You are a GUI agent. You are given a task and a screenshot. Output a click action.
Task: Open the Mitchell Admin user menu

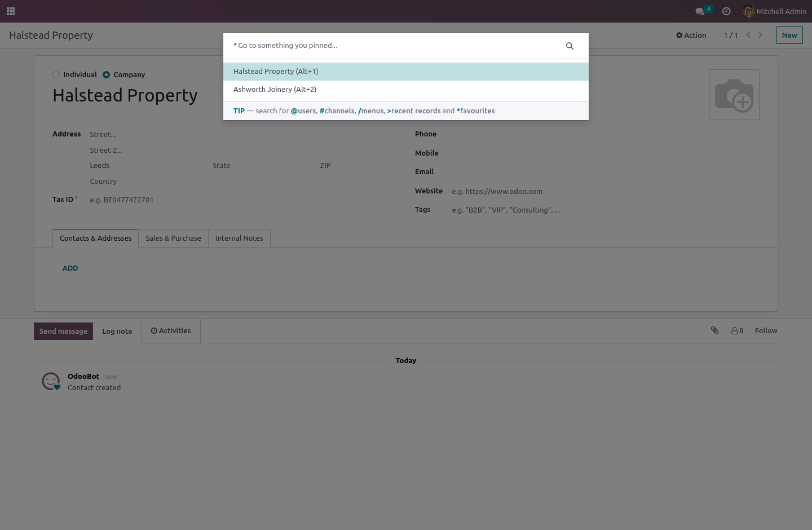pos(774,11)
